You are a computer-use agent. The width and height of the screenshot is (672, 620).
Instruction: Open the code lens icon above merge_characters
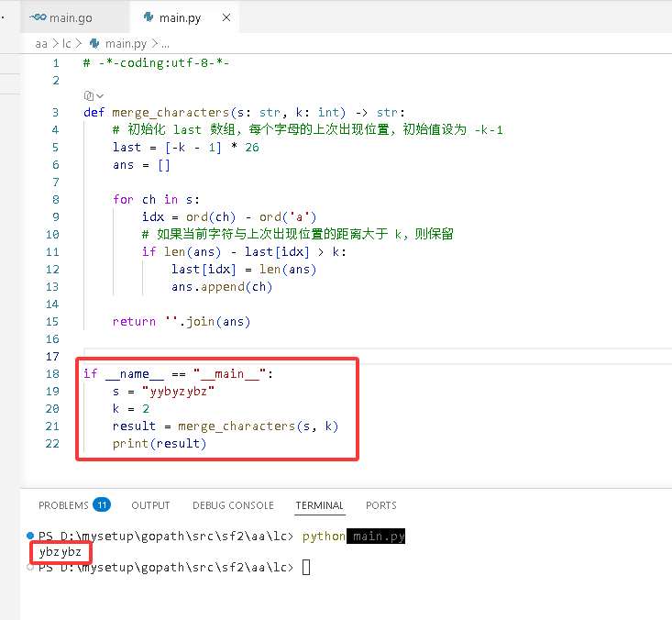[x=88, y=95]
